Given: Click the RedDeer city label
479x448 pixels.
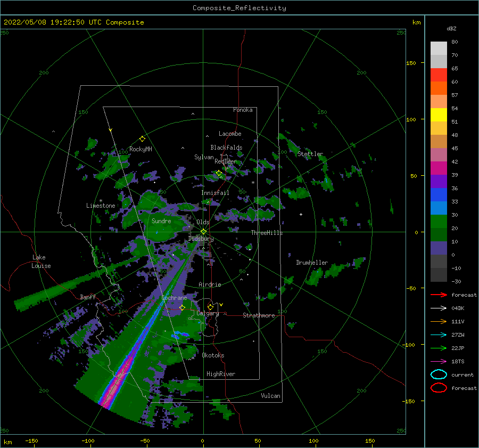Looking at the screenshot, I should [226, 161].
